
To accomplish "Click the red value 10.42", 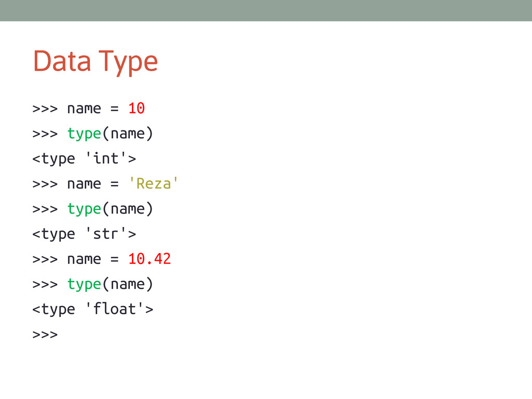I will tap(149, 259).
